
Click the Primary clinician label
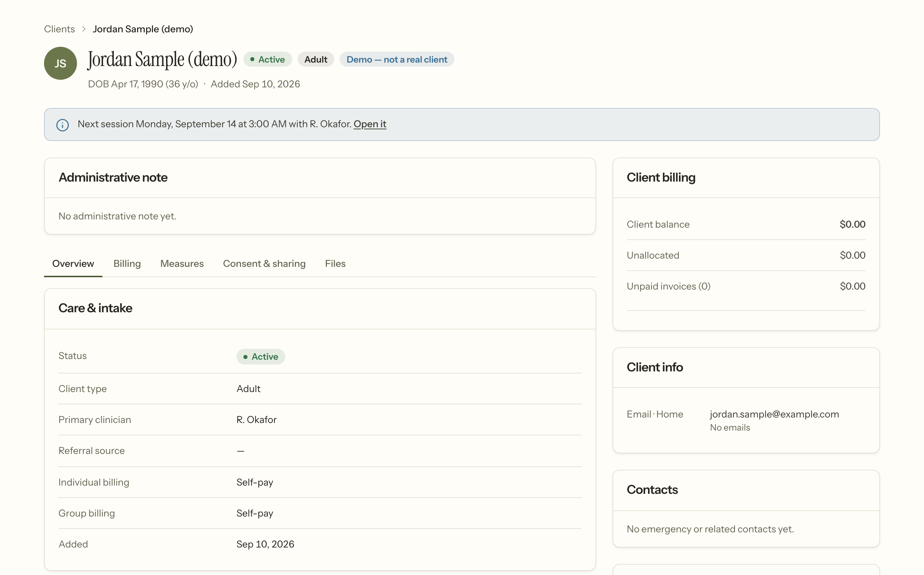(x=95, y=420)
